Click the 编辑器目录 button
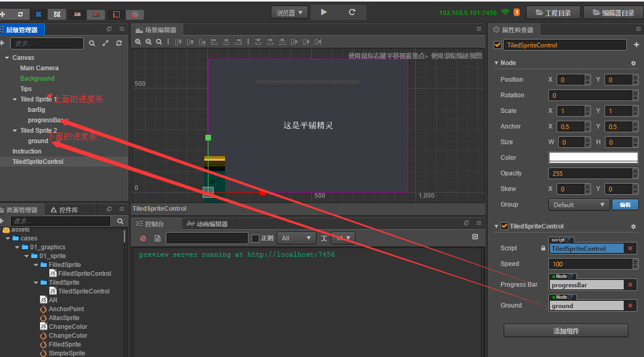Viewport: 644px width, 357px height. pyautogui.click(x=613, y=12)
